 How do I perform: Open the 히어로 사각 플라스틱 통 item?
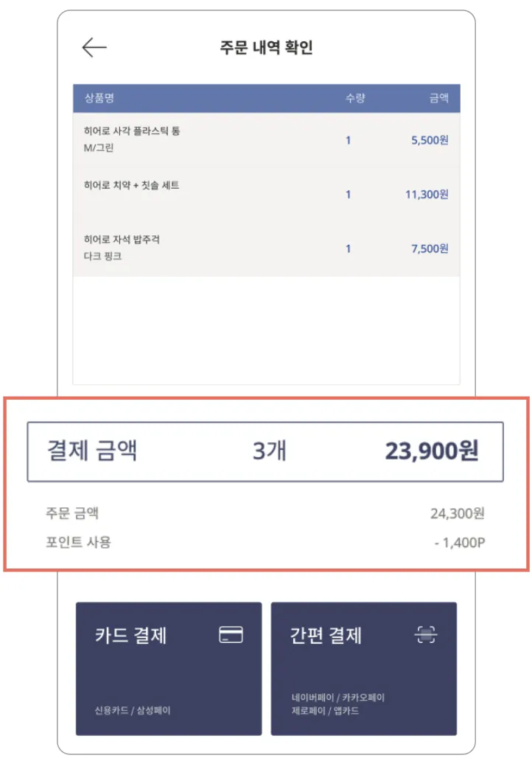click(x=266, y=140)
